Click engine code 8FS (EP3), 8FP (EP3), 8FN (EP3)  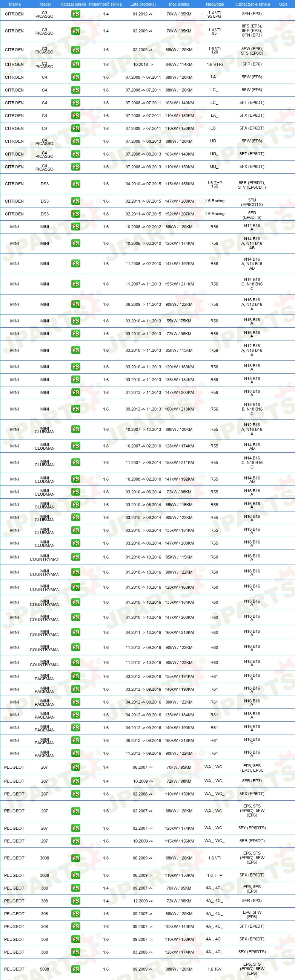(252, 31)
